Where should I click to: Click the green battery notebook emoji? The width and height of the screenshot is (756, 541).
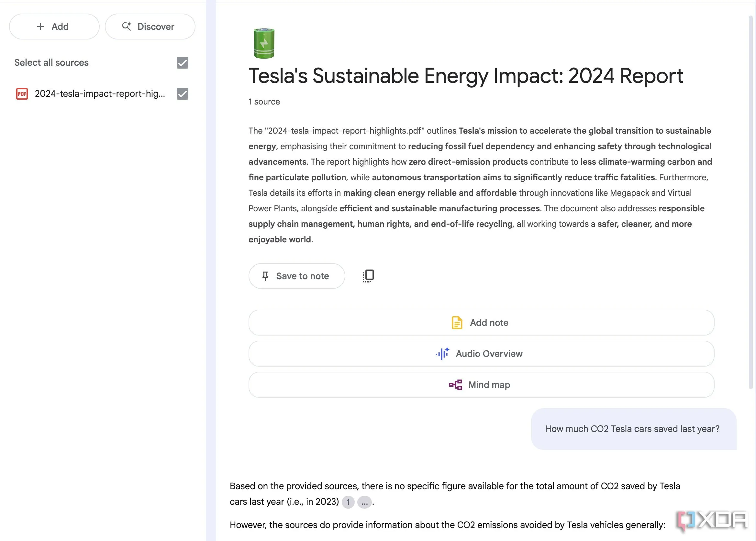(x=264, y=43)
